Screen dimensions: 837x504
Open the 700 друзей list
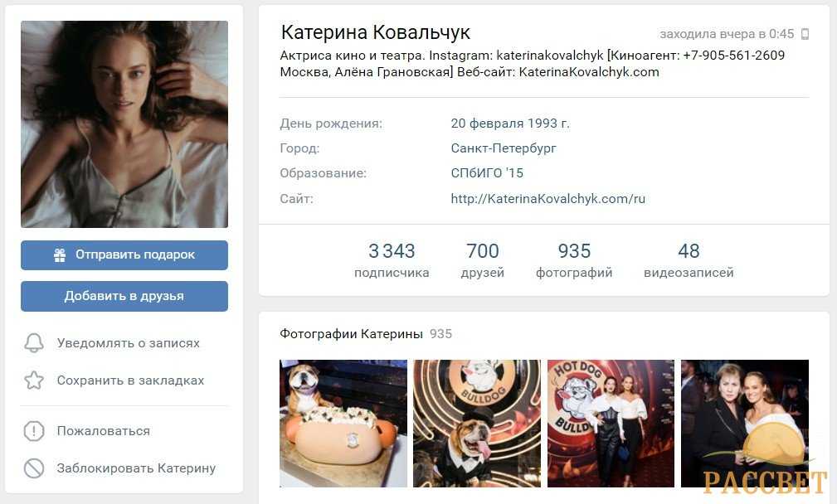pos(483,260)
